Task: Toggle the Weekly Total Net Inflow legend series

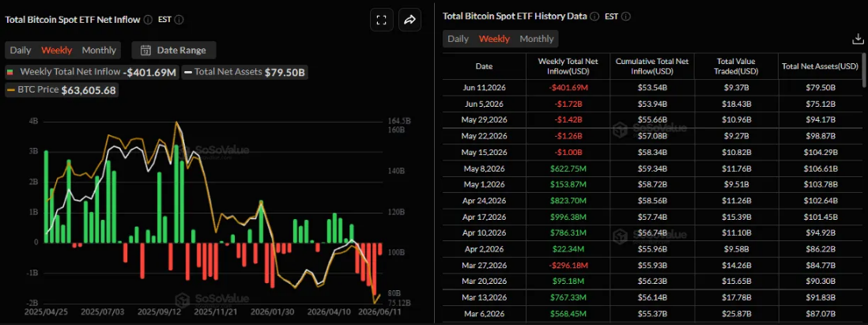Action: pyautogui.click(x=92, y=72)
